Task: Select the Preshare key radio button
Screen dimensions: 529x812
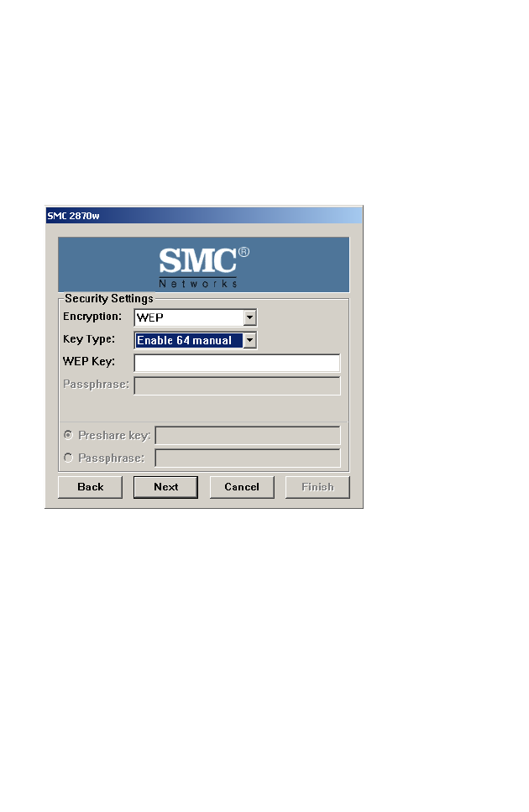Action: point(68,435)
